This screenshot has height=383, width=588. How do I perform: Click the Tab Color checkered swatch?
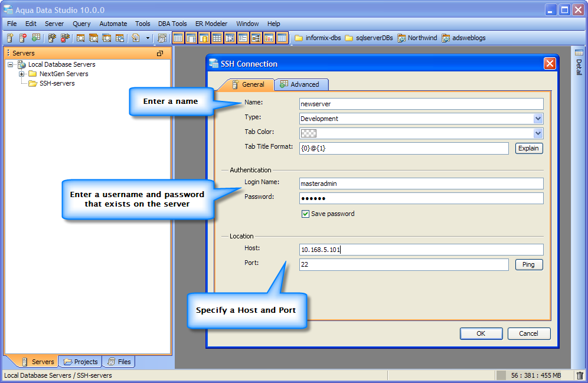[x=309, y=133]
